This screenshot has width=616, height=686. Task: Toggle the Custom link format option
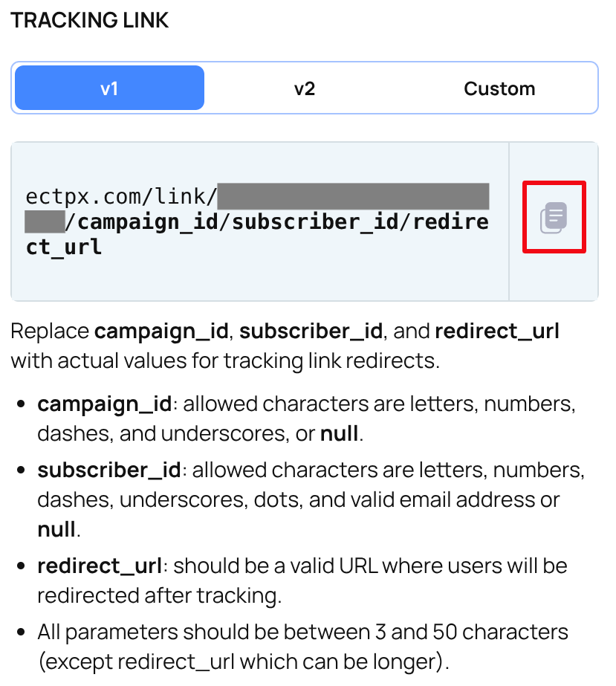tap(499, 88)
